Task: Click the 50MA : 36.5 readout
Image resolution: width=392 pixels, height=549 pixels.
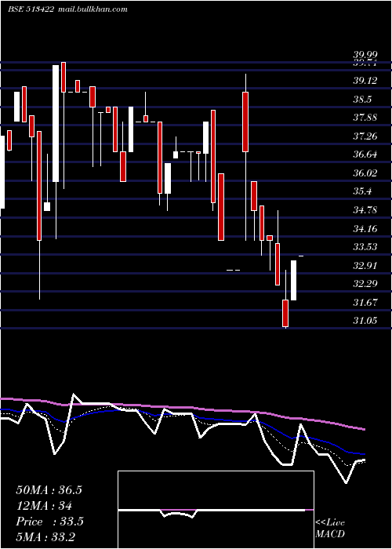Action: coord(49,490)
